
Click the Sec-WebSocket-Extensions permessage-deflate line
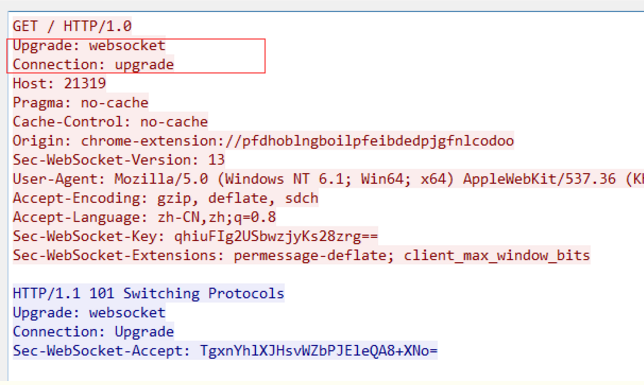pos(301,255)
